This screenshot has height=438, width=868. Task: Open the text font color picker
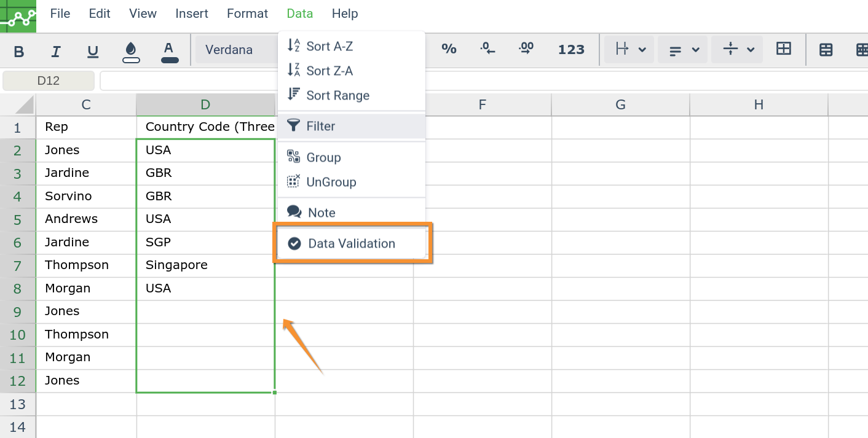[170, 50]
